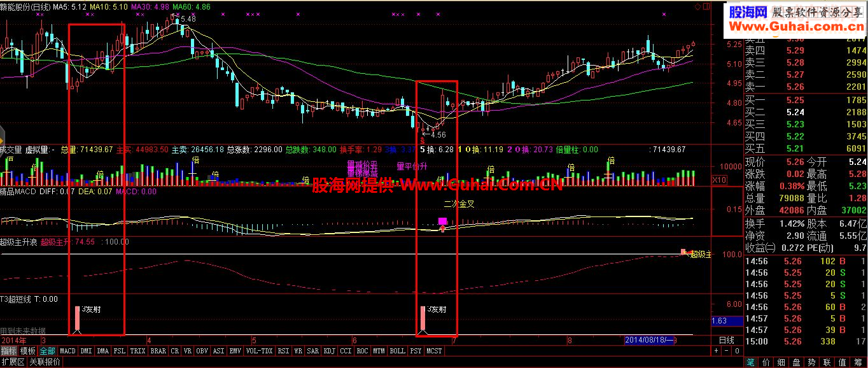Switch to the ASI indicator tab
Image resolution: width=868 pixels, height=368 pixels.
[x=218, y=351]
